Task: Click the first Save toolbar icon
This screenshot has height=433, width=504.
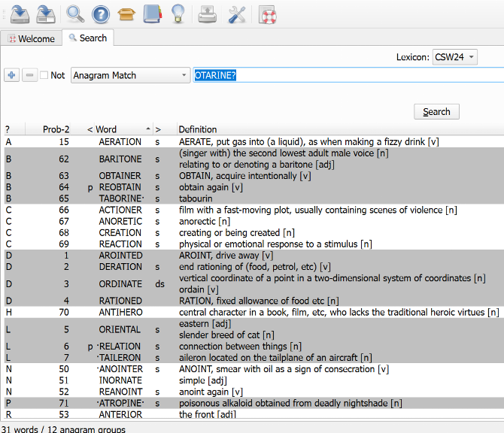Action: point(20,14)
